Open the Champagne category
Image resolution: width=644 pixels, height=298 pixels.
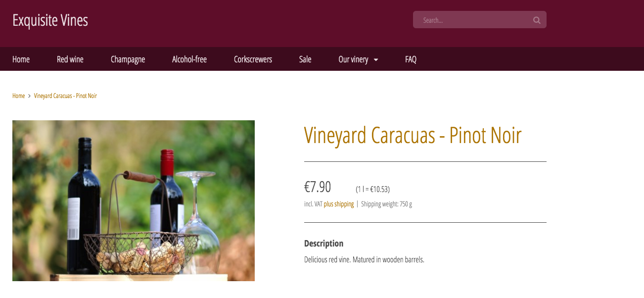tap(128, 59)
